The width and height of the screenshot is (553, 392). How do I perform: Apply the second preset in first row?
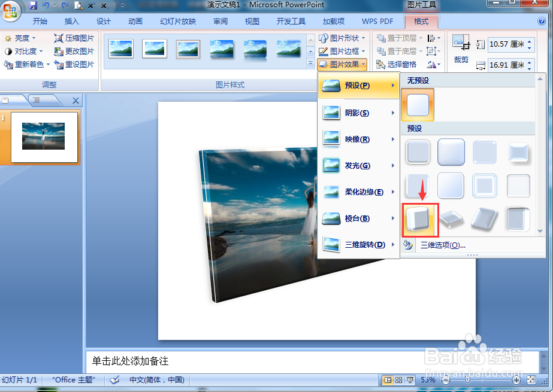tap(451, 152)
